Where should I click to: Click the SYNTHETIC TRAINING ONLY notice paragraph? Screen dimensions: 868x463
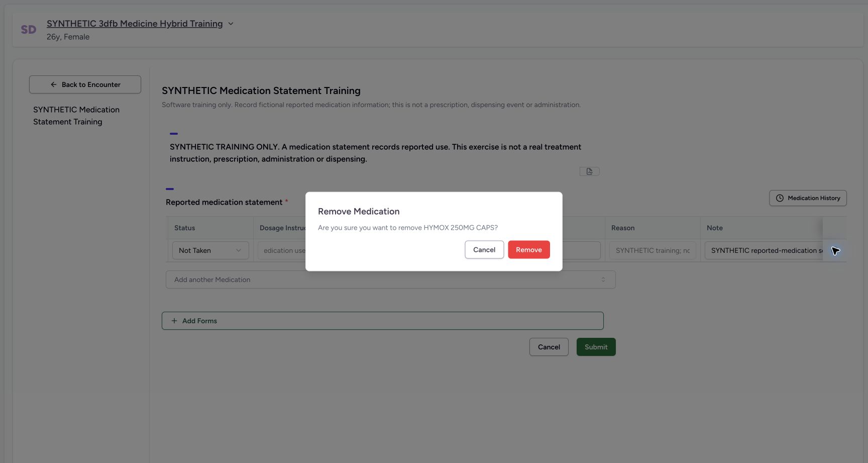(x=375, y=153)
